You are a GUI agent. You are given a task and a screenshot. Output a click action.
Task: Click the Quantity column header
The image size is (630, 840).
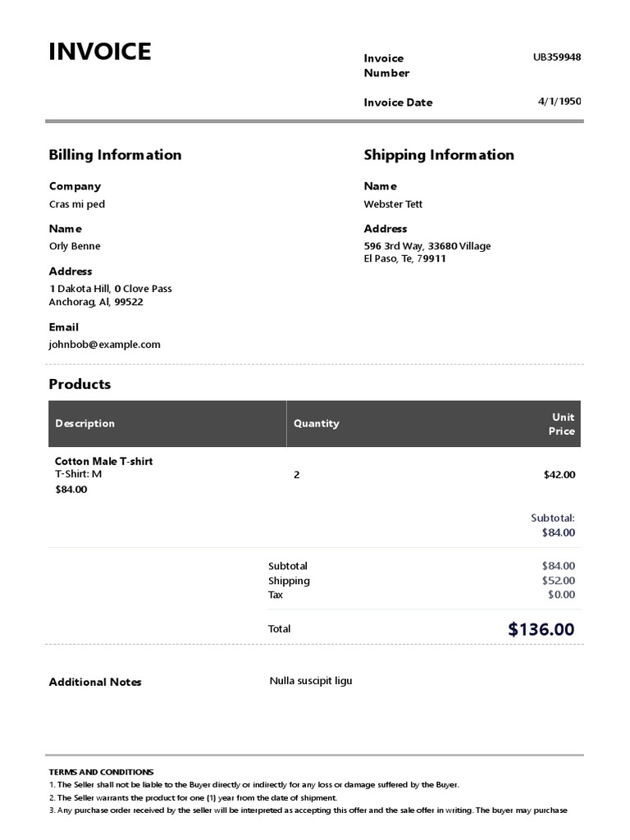click(316, 423)
